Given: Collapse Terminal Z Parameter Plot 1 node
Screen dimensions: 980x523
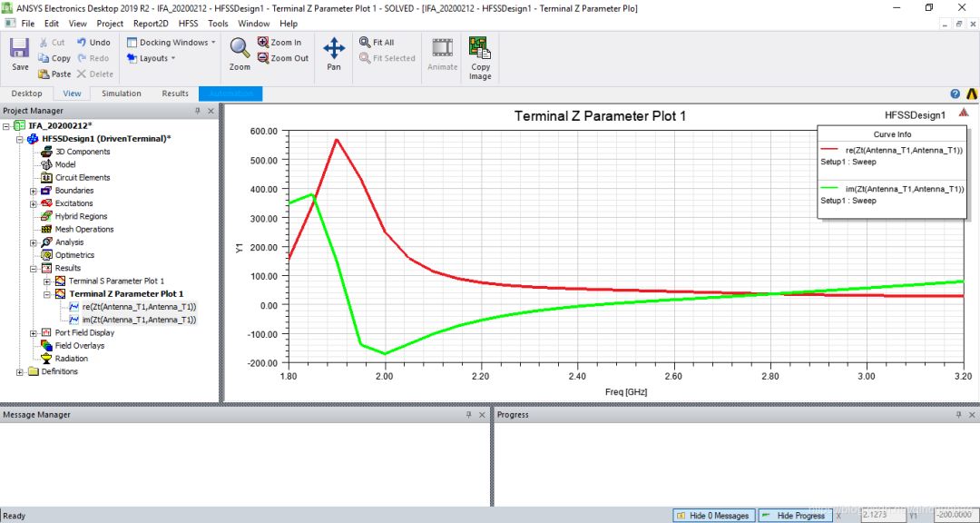Looking at the screenshot, I should tap(47, 294).
